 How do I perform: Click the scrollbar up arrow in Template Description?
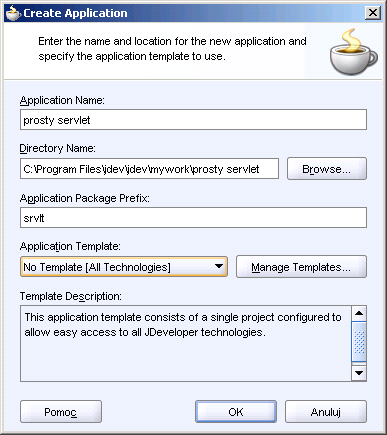pos(359,313)
